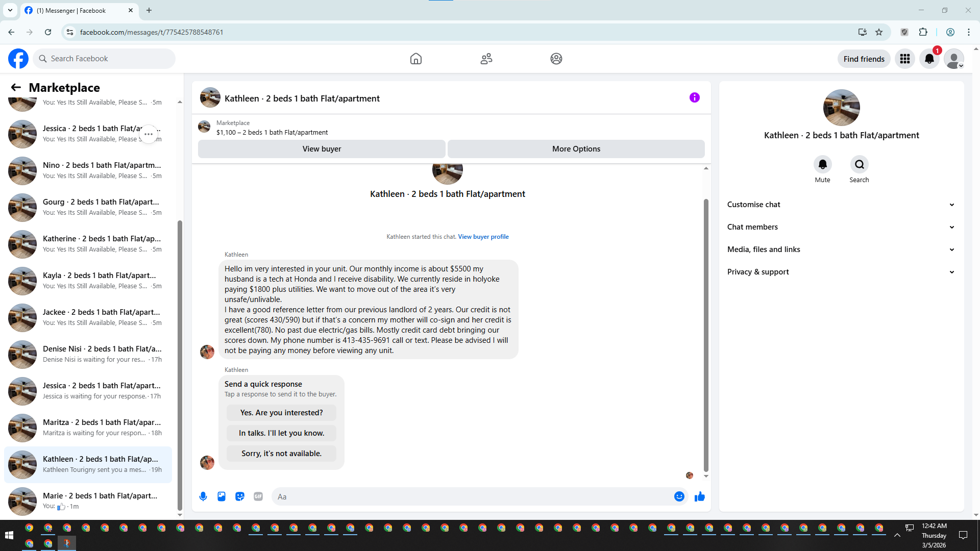Send quick response 'Sorry, it's not available.'
Viewport: 980px width, 551px height.
pos(282,454)
